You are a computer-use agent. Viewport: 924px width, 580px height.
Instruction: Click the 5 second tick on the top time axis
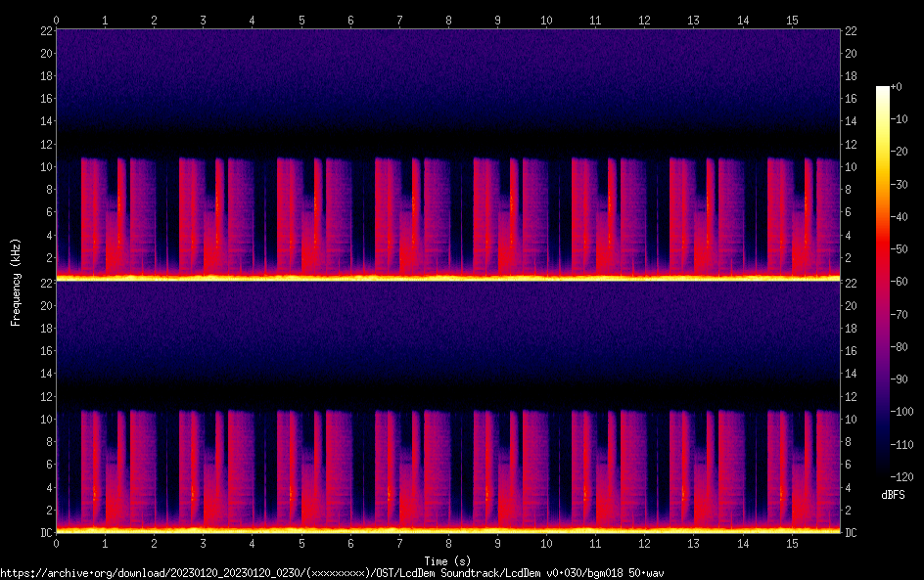point(301,20)
